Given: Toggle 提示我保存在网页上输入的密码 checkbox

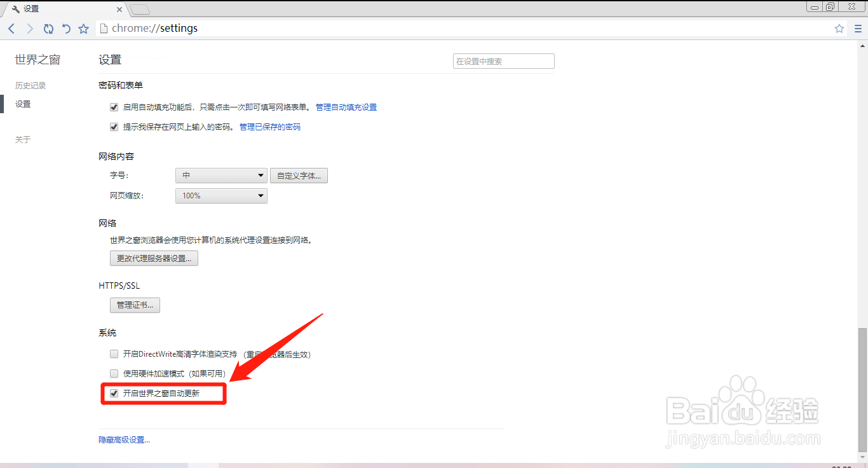Looking at the screenshot, I should [x=114, y=127].
